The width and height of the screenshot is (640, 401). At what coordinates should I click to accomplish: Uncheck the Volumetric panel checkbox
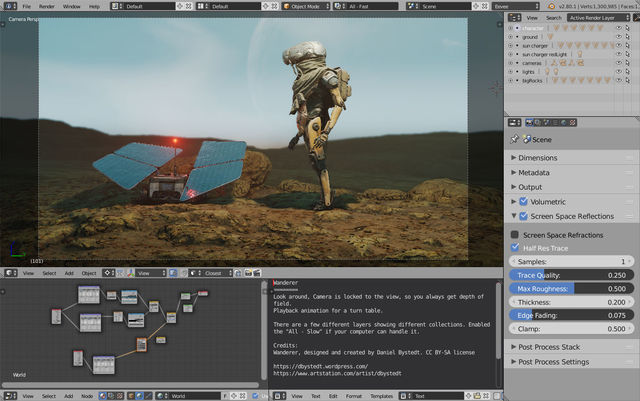pyautogui.click(x=524, y=201)
